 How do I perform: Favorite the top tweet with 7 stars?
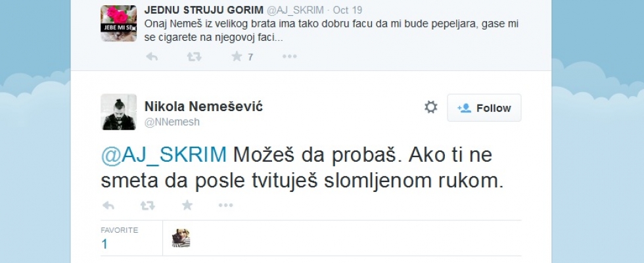coord(237,57)
